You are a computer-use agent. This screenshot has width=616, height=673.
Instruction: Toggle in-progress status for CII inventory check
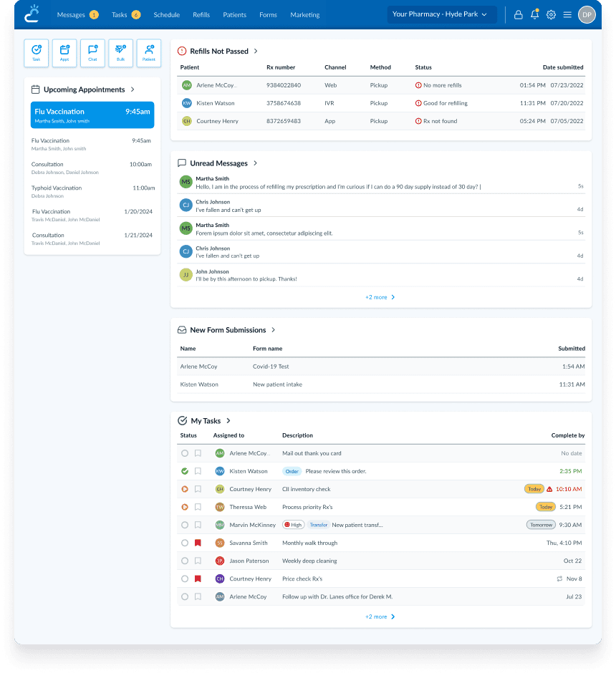click(185, 489)
